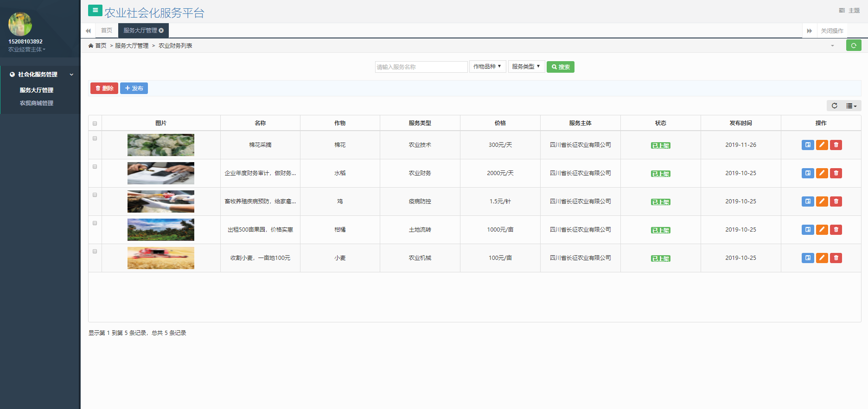Image resolution: width=868 pixels, height=409 pixels.
Task: Close the 服务大厅管理 tab
Action: 161,31
